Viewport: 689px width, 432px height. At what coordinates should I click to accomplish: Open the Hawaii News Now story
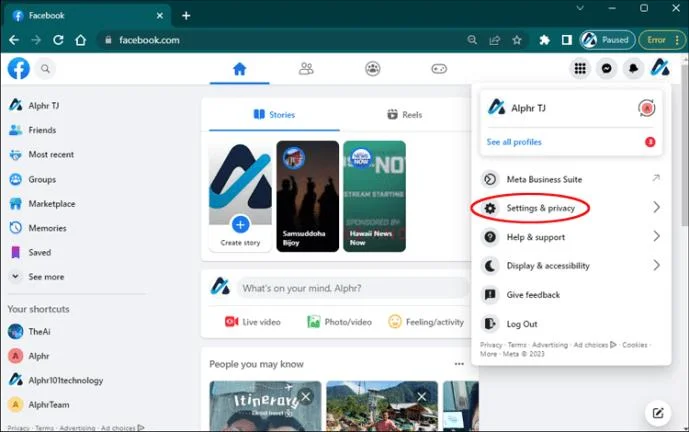point(374,196)
